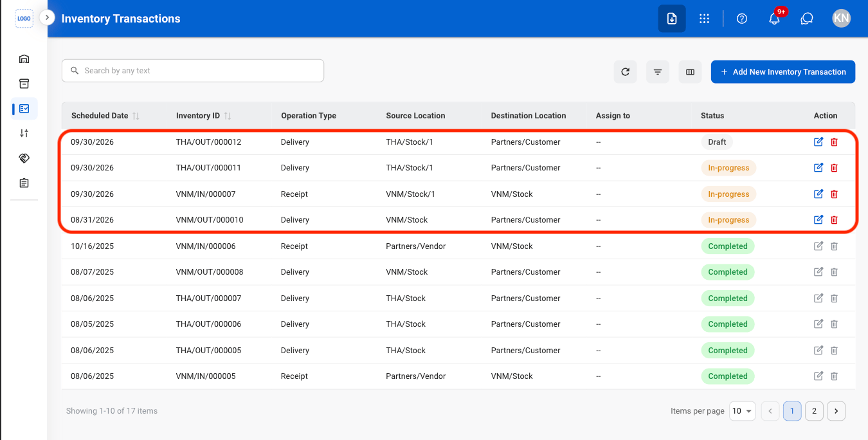Open the archive box icon in the sidebar
Screen dimensions: 868x440
coord(24,84)
